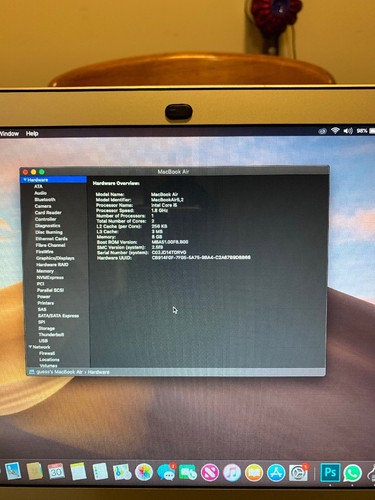Open the Window menu
This screenshot has height=500, width=375.
click(9, 134)
